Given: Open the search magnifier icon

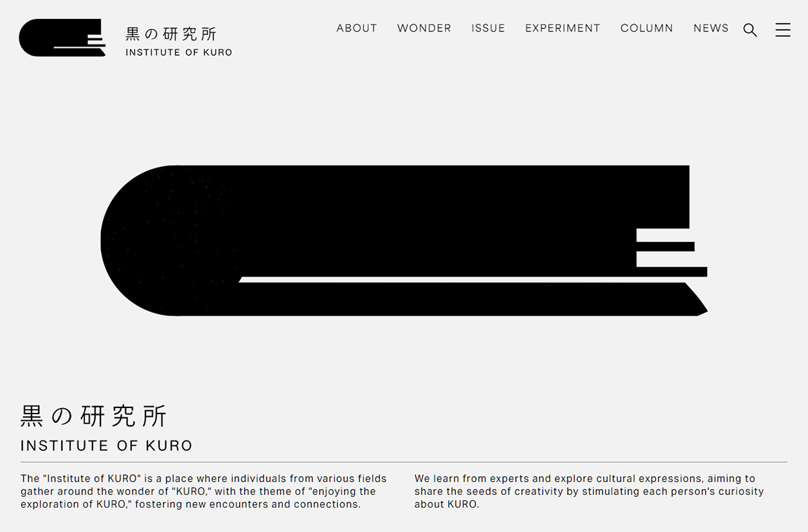Looking at the screenshot, I should tap(750, 30).
